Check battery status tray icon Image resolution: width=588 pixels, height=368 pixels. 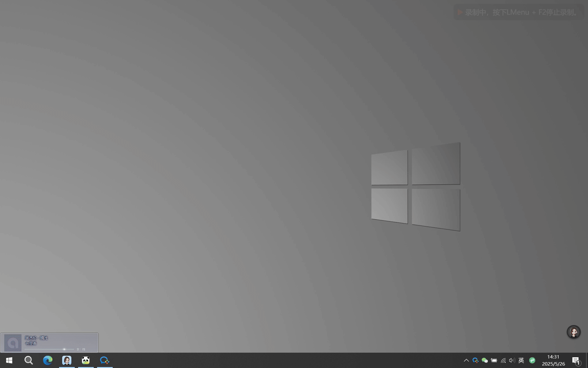click(x=494, y=360)
